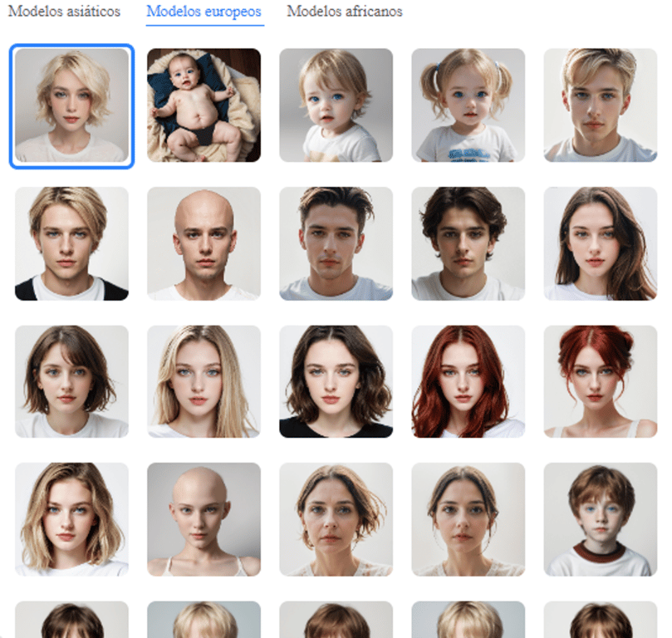Switch to the Modelos asiáticos tab

(x=64, y=11)
